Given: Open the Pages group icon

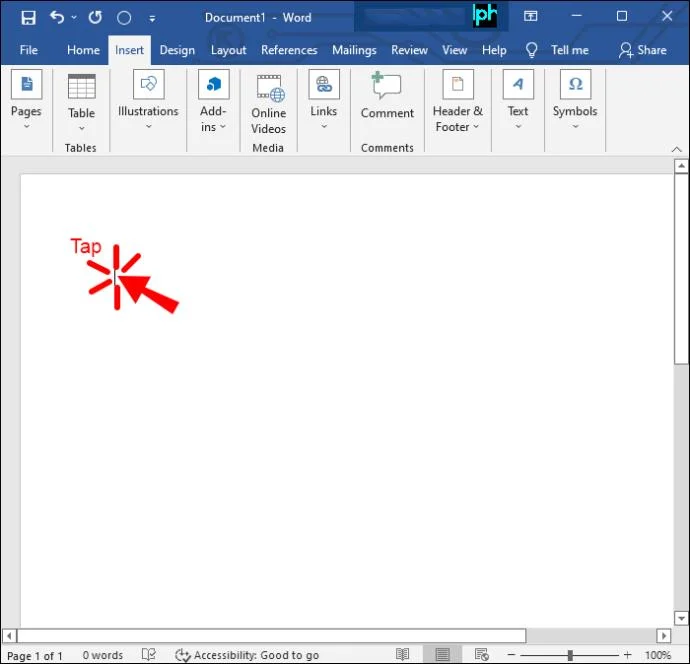Looking at the screenshot, I should (x=26, y=84).
